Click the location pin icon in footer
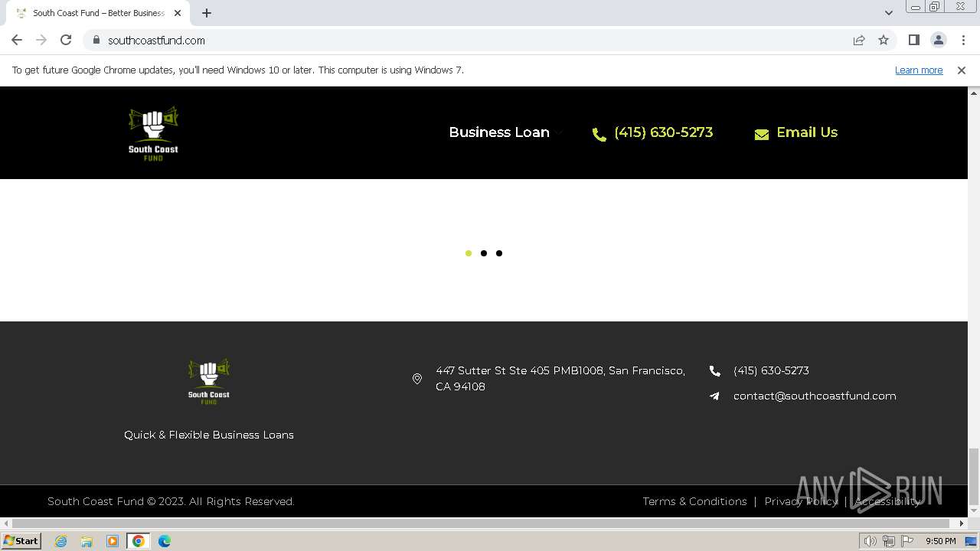 coord(417,379)
